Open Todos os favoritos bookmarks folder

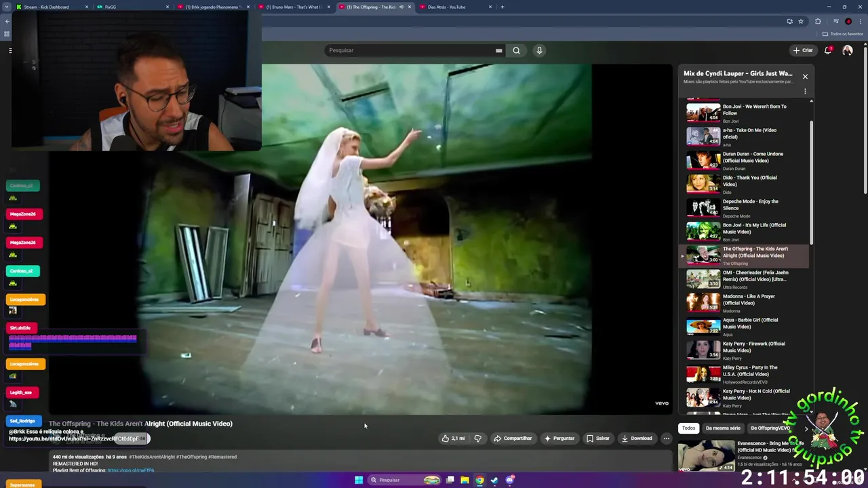click(843, 34)
